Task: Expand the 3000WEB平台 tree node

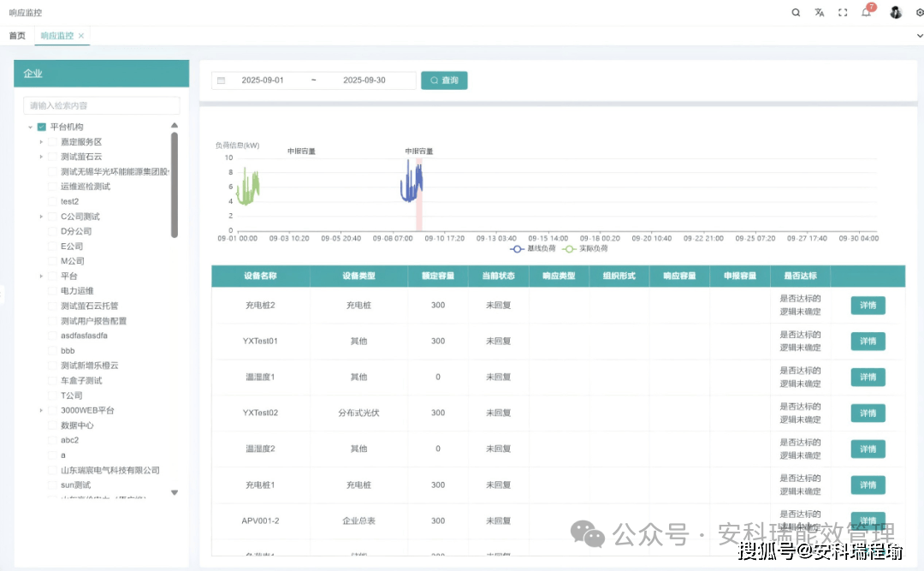Action: (x=41, y=411)
